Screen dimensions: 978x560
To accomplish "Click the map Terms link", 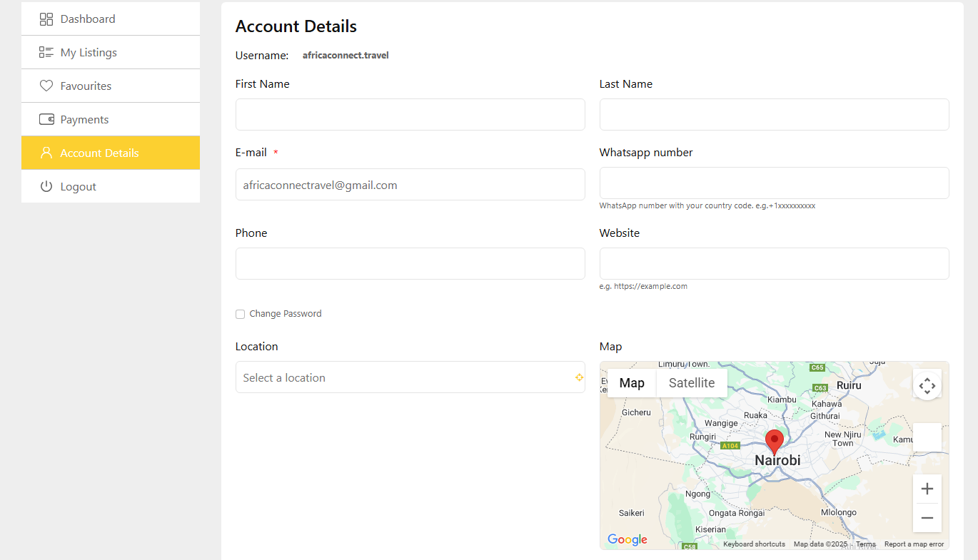I will point(865,544).
